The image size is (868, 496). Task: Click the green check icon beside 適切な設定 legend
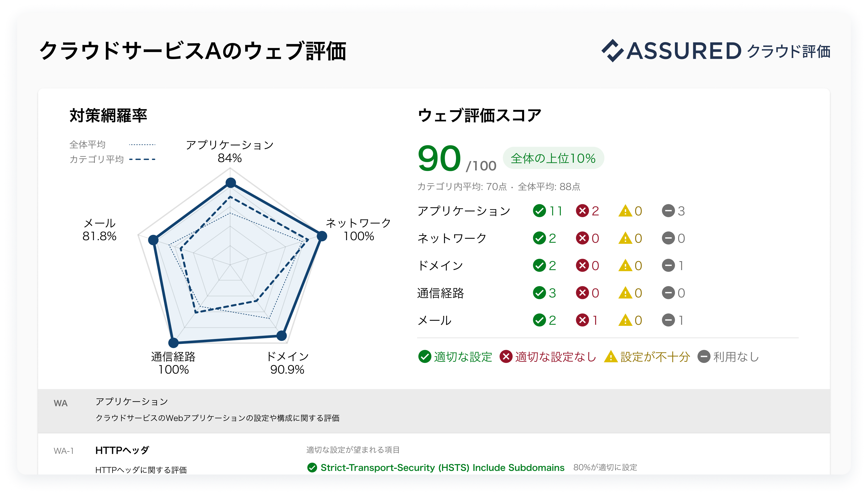[425, 357]
